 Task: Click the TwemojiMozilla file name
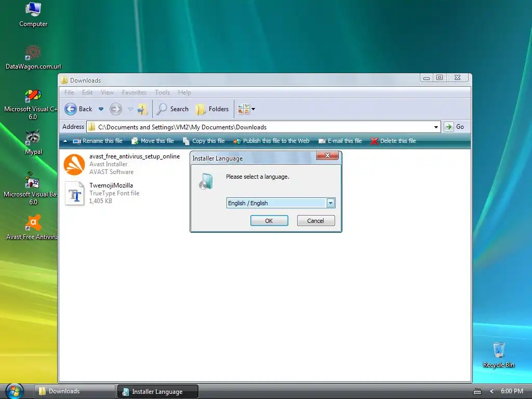pos(111,185)
